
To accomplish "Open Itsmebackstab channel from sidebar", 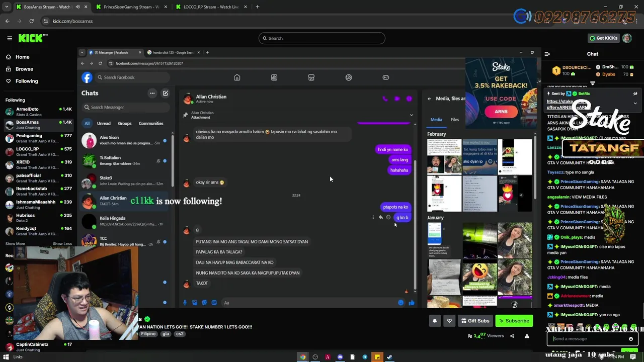I will tap(38, 191).
